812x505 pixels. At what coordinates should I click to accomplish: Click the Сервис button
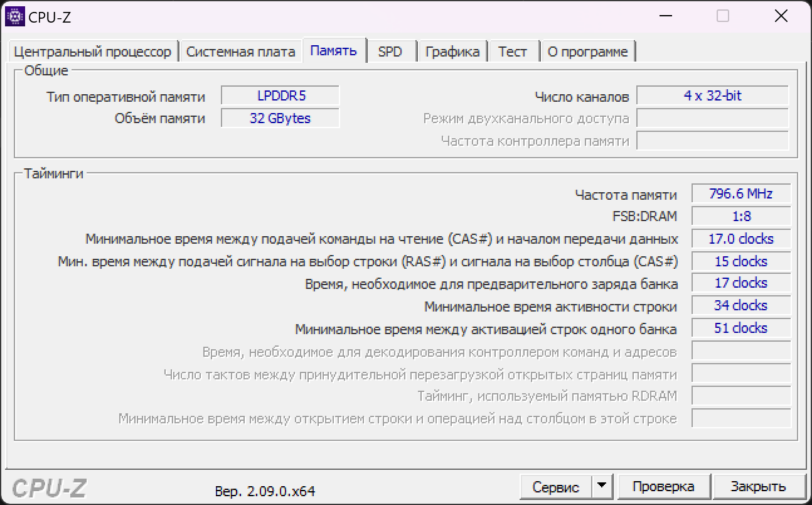point(556,486)
